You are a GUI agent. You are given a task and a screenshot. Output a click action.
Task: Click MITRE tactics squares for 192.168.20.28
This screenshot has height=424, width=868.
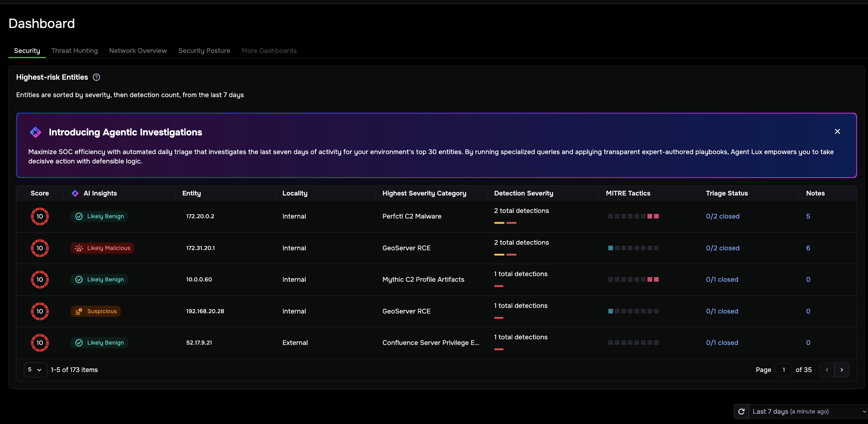(633, 311)
